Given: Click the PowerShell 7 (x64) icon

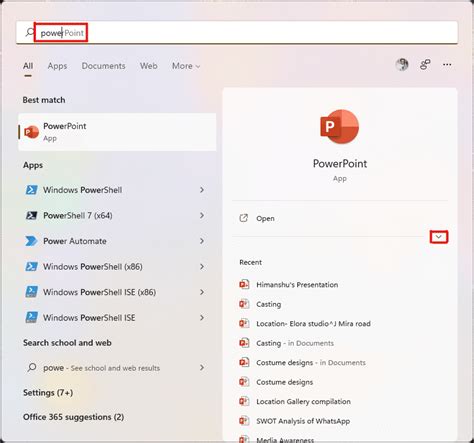Looking at the screenshot, I should pos(31,215).
